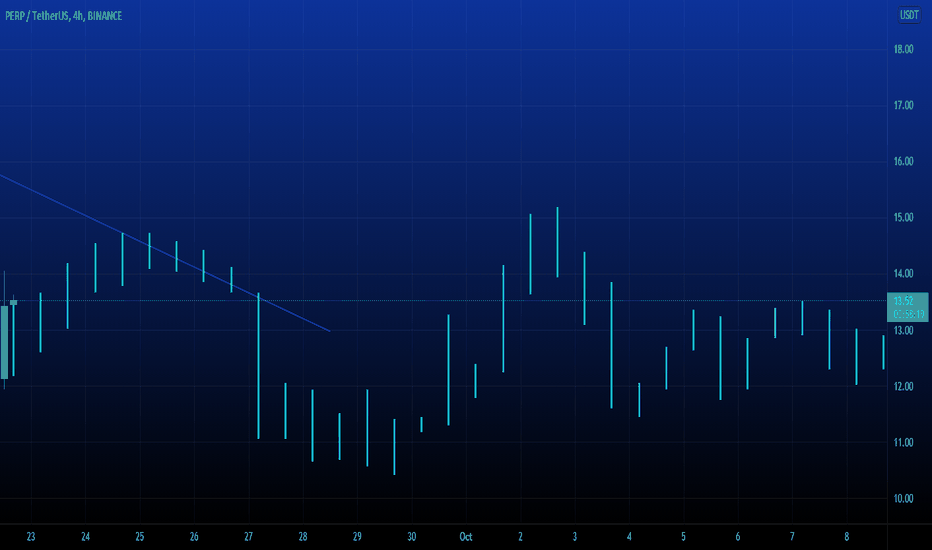Click the 13.52 current price label

907,307
